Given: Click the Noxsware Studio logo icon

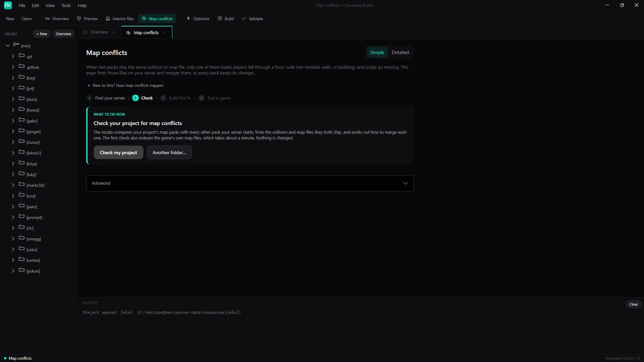Looking at the screenshot, I should [8, 5].
